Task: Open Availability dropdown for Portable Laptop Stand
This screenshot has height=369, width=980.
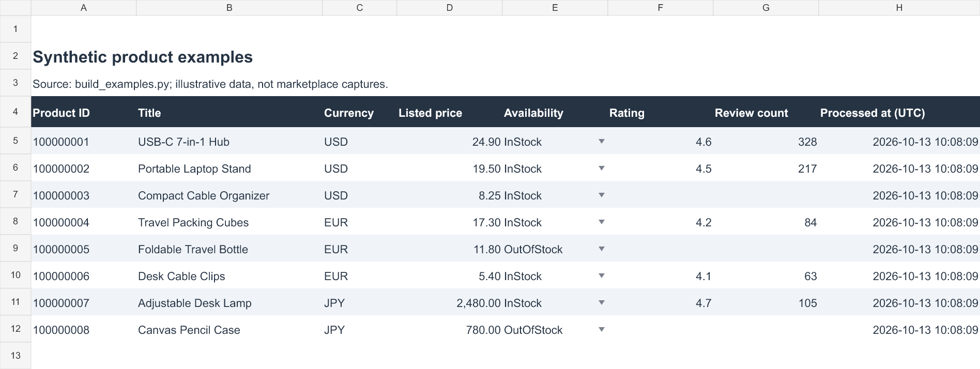Action: (x=601, y=168)
